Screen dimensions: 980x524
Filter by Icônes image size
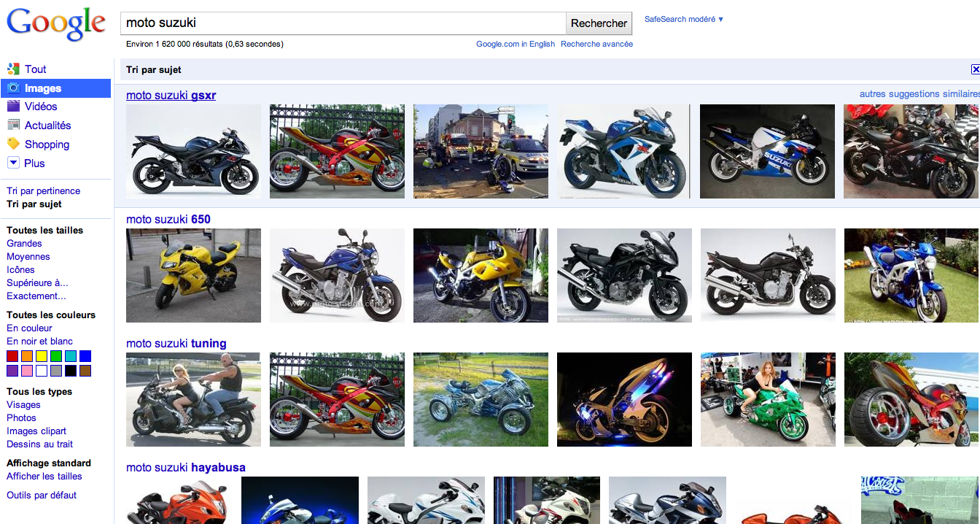[x=21, y=270]
